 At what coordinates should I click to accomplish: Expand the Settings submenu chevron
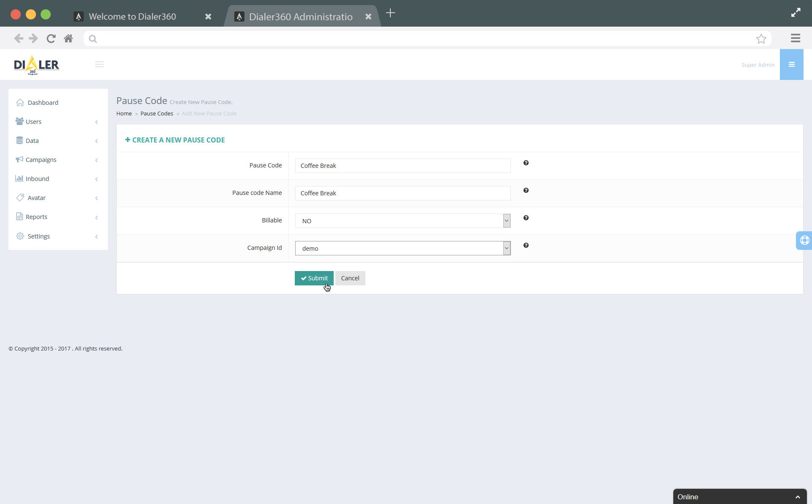pyautogui.click(x=97, y=237)
